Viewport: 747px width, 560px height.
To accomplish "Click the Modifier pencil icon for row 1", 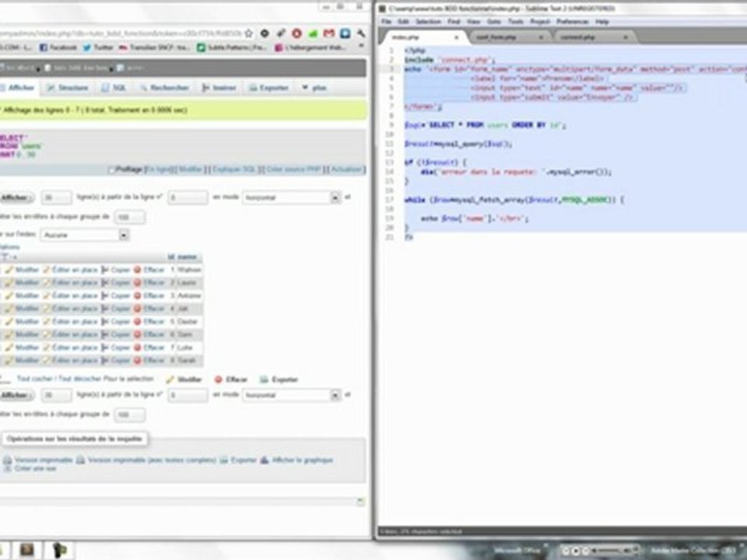I will (x=9, y=270).
